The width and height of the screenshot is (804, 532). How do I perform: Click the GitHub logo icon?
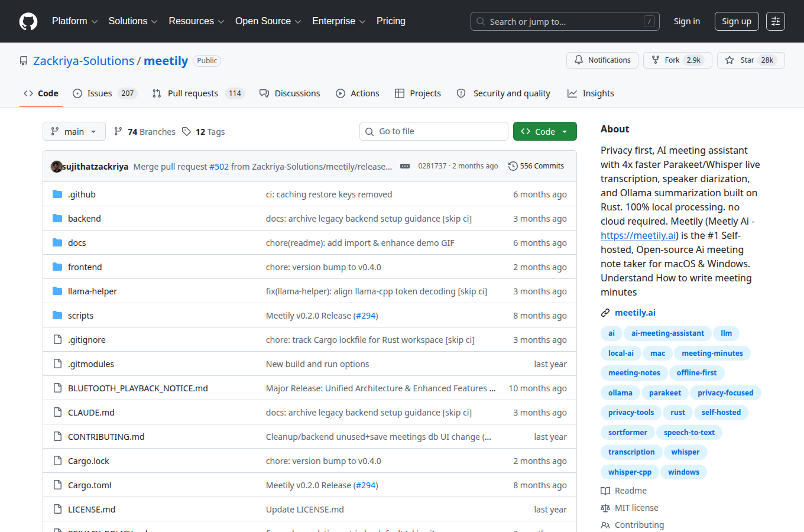[28, 21]
